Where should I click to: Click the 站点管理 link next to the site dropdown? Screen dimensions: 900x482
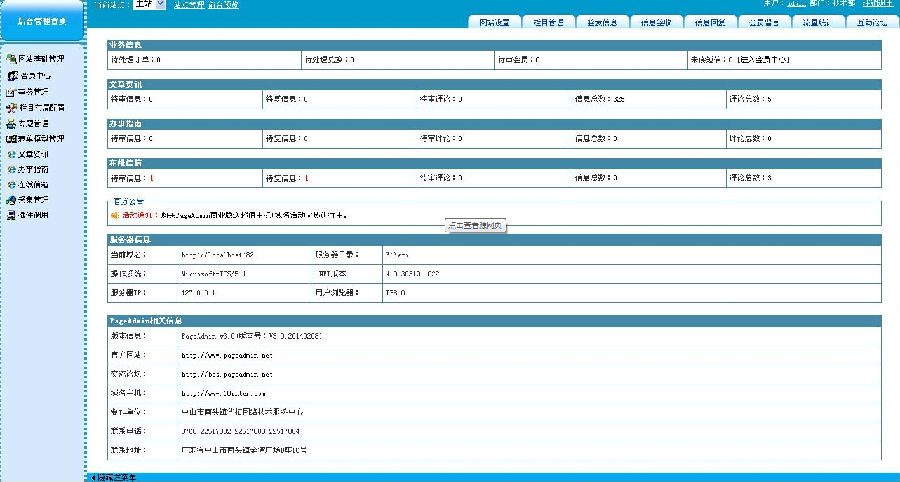coord(188,5)
